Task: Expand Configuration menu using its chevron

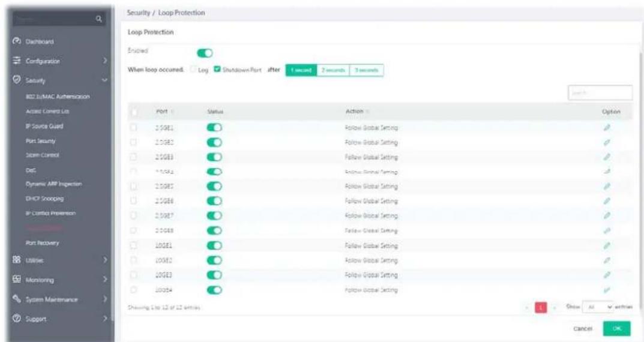Action: click(104, 61)
